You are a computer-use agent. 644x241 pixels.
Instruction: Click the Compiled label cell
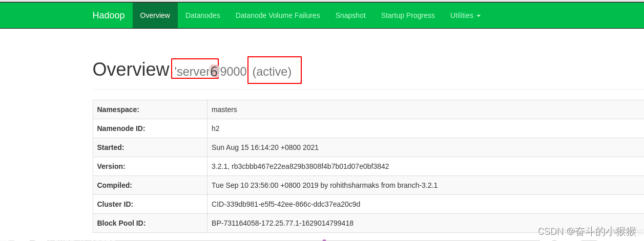coord(150,185)
